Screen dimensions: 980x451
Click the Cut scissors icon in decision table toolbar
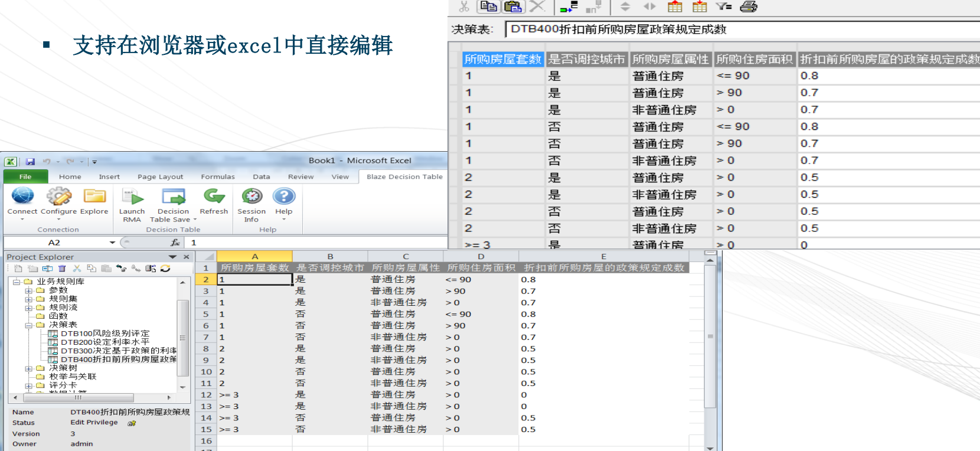tap(464, 7)
